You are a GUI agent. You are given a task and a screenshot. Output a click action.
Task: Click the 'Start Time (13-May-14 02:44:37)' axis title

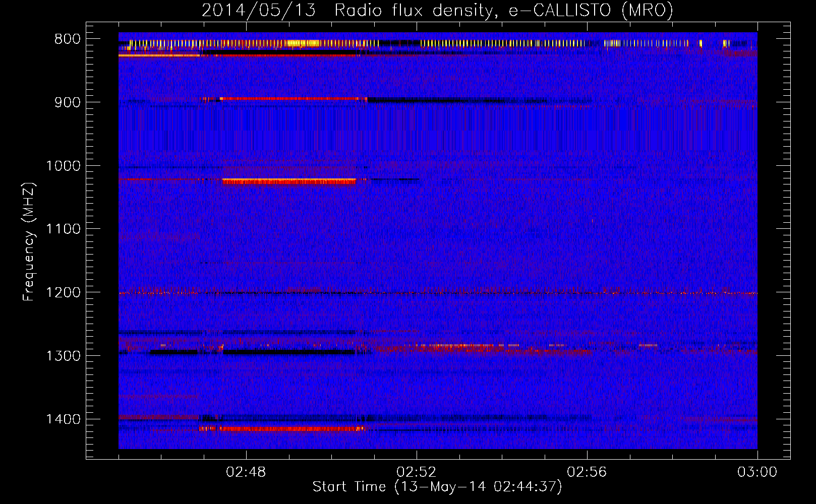point(437,487)
